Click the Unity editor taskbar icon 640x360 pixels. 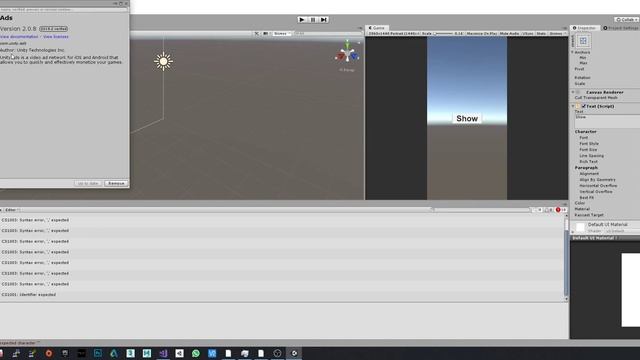pyautogui.click(x=293, y=353)
